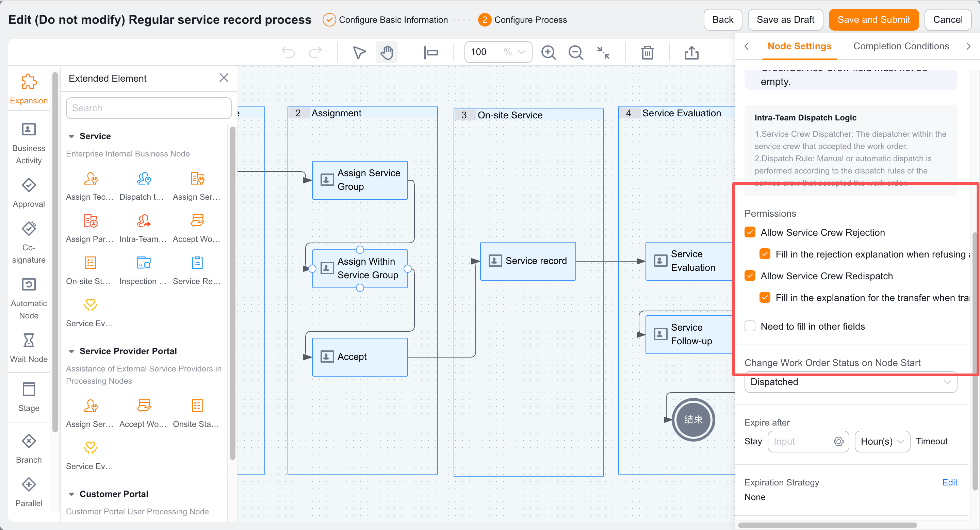Click the export share icon
Screen dimensions: 980x530
691,52
